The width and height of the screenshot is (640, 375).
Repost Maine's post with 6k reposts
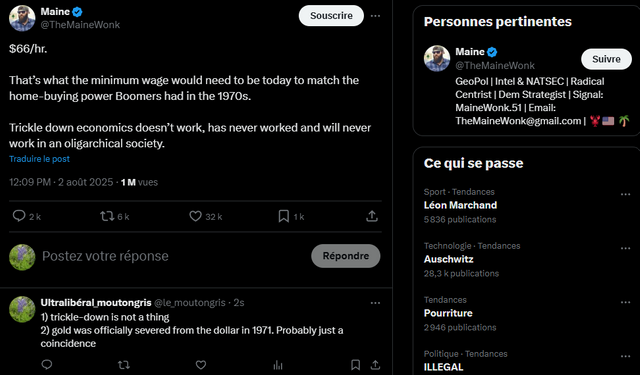[x=107, y=216]
